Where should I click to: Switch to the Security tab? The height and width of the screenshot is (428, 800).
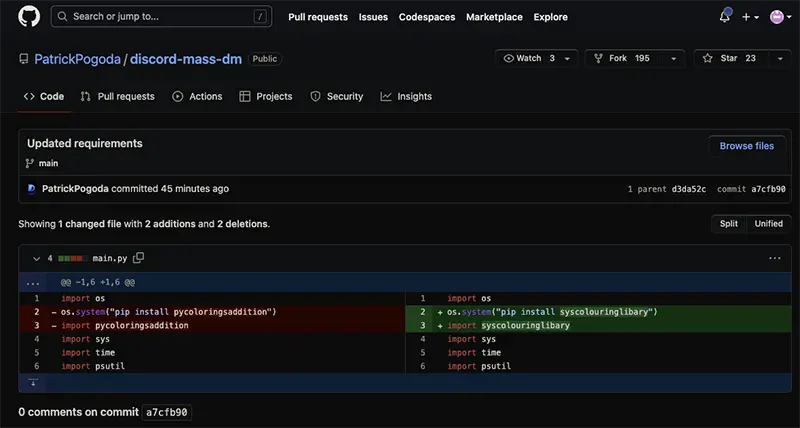pos(337,96)
